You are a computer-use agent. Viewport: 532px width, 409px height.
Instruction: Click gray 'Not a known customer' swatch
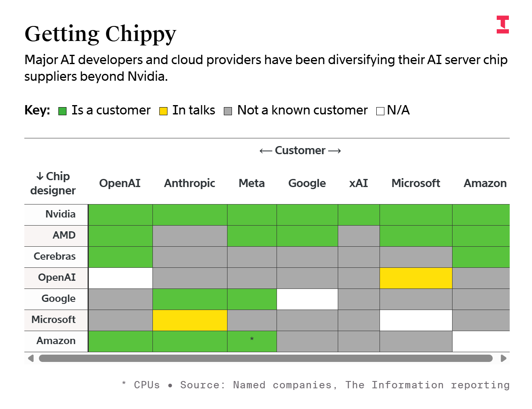[228, 111]
